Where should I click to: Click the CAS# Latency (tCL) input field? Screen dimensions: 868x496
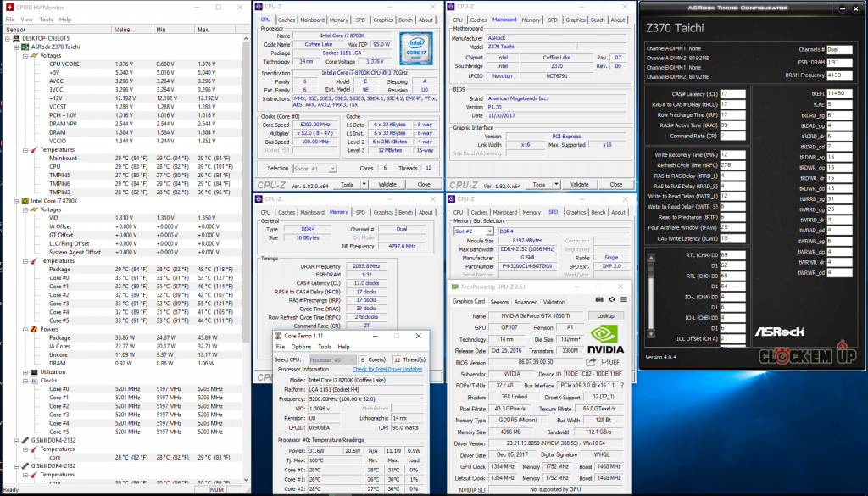[733, 94]
